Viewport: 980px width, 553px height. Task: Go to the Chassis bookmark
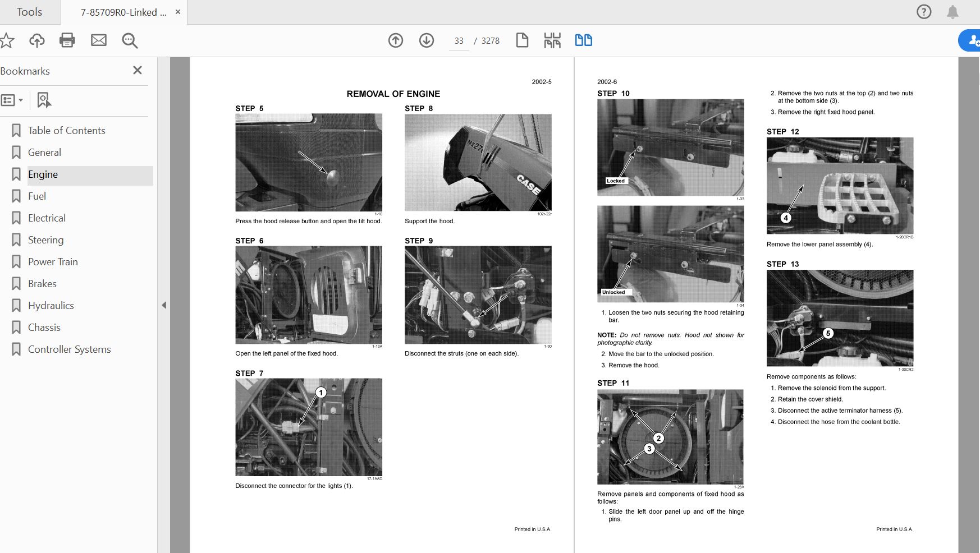tap(44, 328)
